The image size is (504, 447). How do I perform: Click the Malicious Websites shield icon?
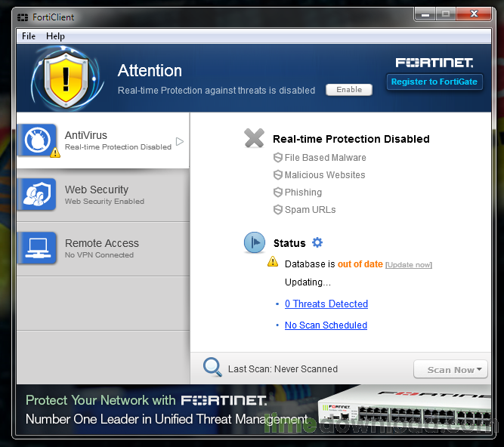(x=278, y=175)
